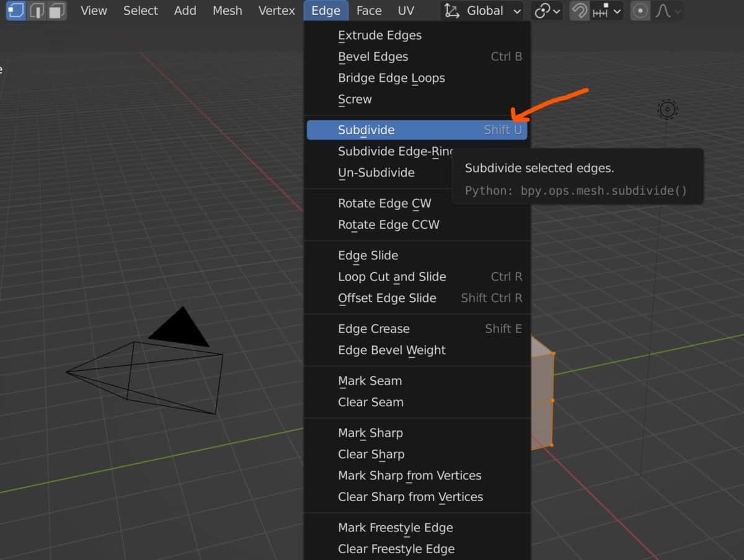Choose Rotate Edge CW
Viewport: 744px width, 560px height.
click(x=417, y=203)
